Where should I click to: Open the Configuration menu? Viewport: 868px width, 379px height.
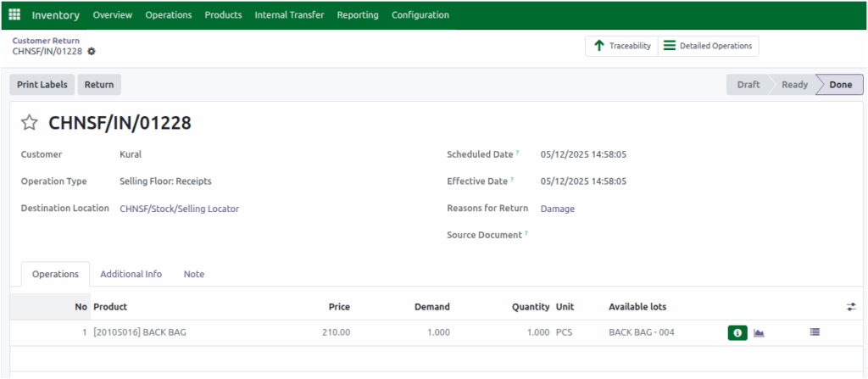coord(420,15)
